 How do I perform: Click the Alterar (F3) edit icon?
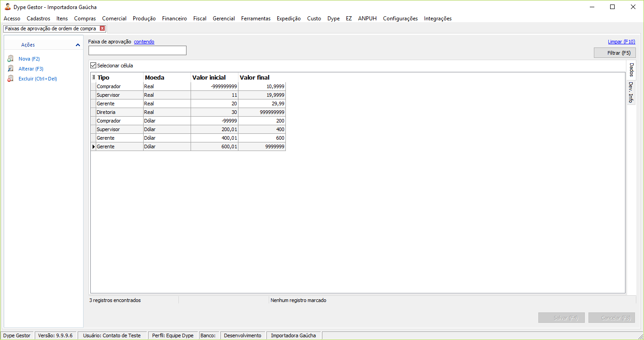click(x=10, y=69)
